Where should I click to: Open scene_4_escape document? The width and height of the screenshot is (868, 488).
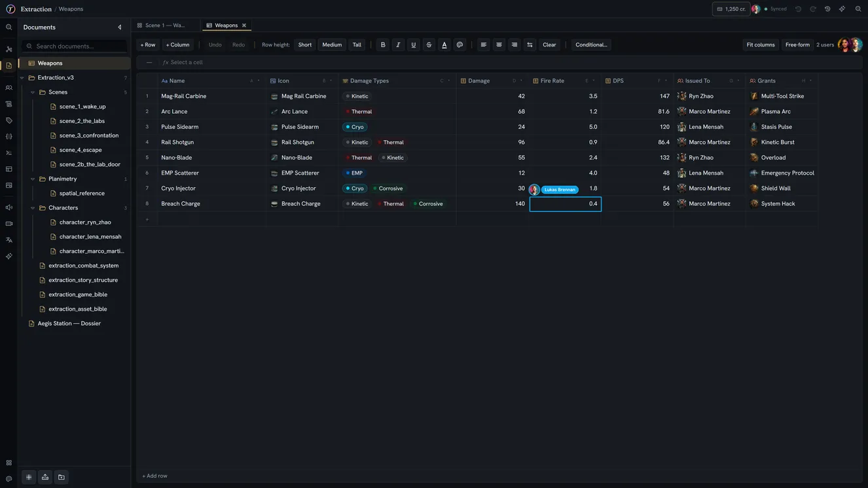pyautogui.click(x=81, y=150)
